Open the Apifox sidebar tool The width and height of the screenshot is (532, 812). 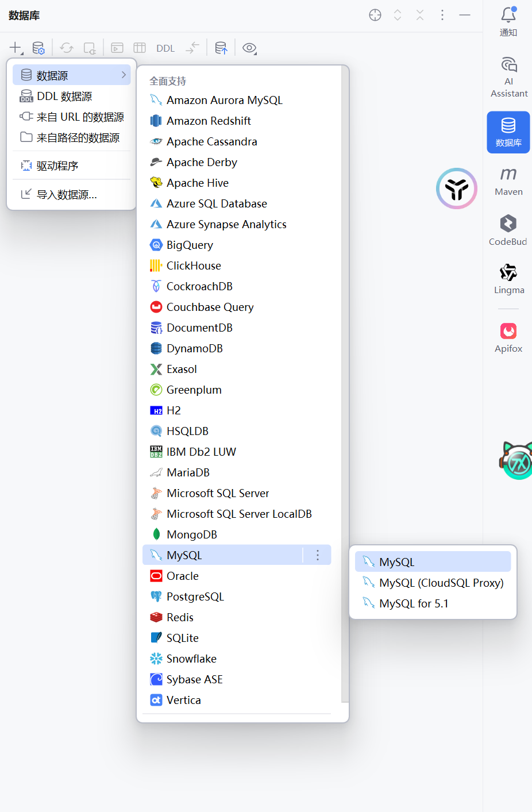pos(508,337)
